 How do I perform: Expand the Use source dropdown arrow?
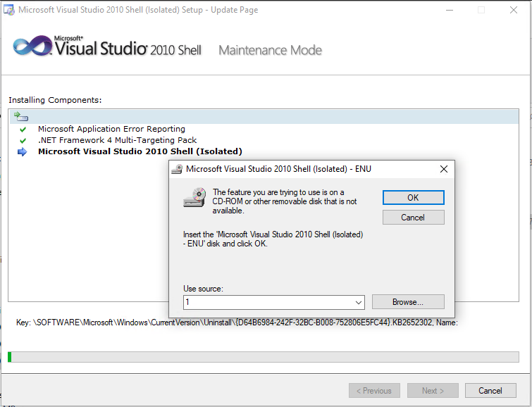tap(358, 302)
